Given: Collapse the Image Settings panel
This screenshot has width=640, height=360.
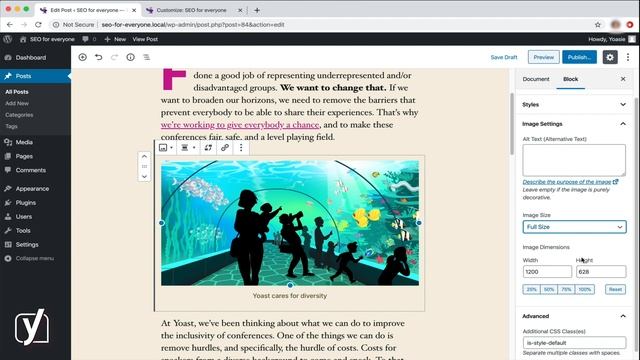Looking at the screenshot, I should (x=574, y=124).
